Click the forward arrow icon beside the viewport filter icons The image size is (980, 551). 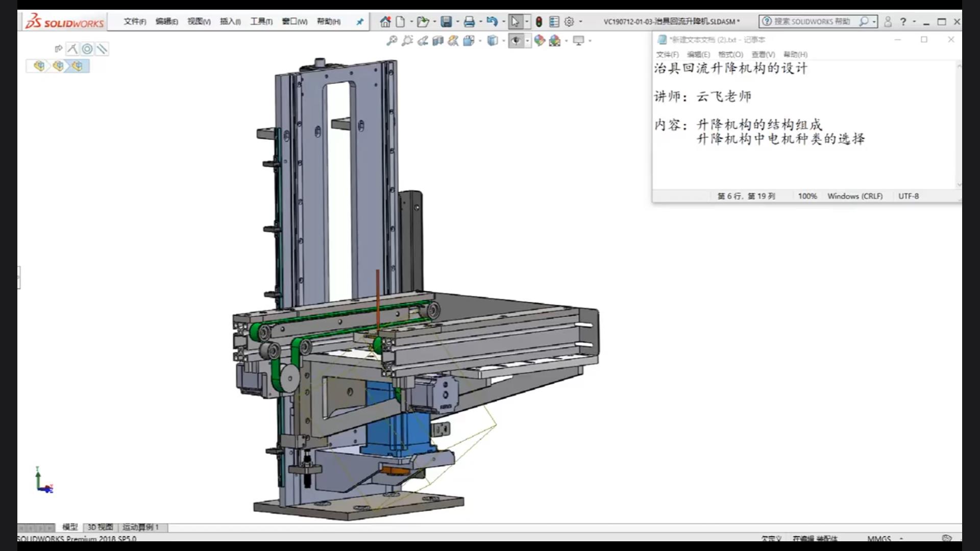(59, 49)
